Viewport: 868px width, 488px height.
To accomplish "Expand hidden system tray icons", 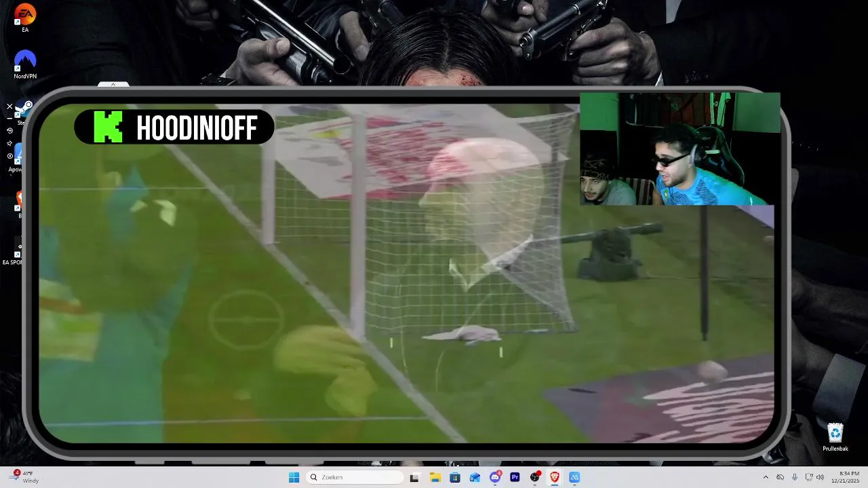I will coord(766,477).
